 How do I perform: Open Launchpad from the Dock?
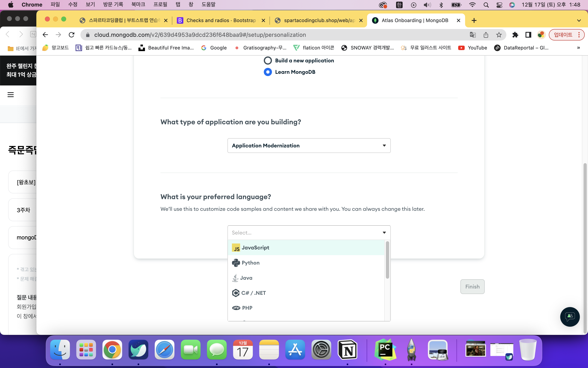tap(86, 350)
